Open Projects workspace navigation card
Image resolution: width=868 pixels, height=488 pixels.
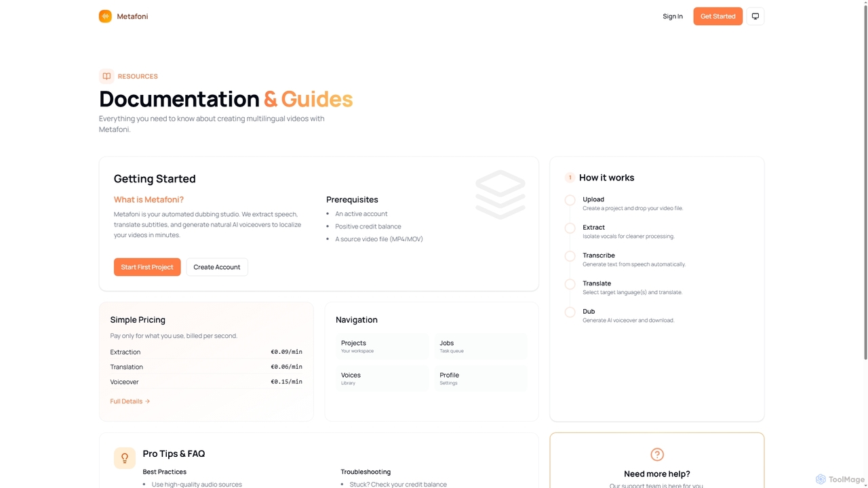click(382, 346)
